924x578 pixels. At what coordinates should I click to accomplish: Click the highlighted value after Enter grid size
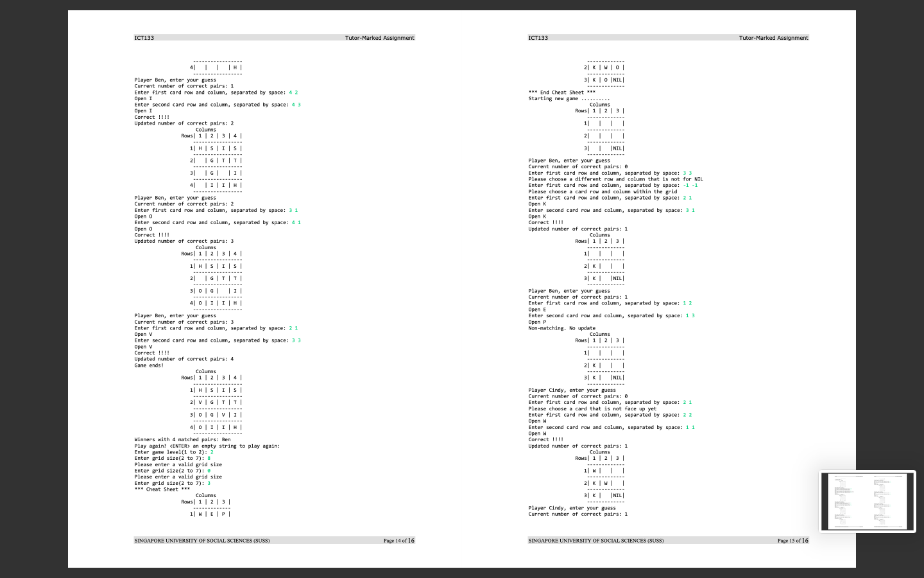[208, 458]
